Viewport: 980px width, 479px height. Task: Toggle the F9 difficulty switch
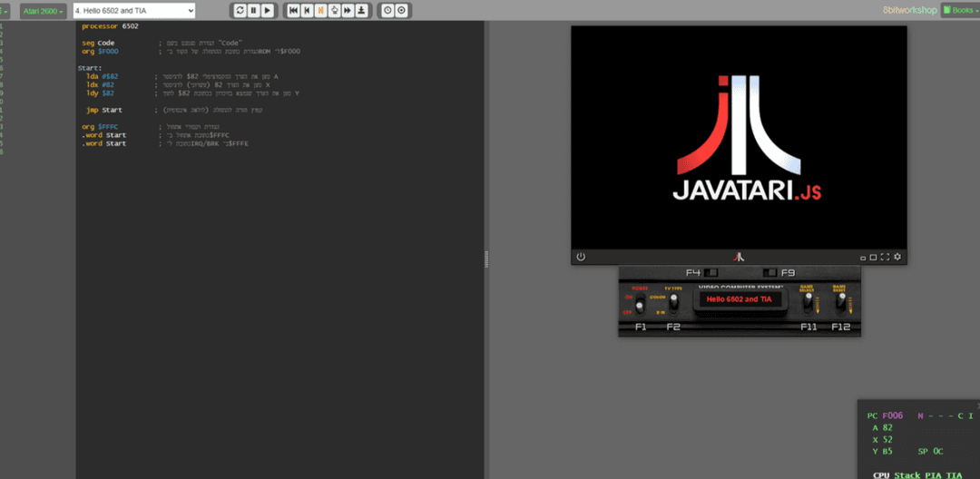click(770, 272)
